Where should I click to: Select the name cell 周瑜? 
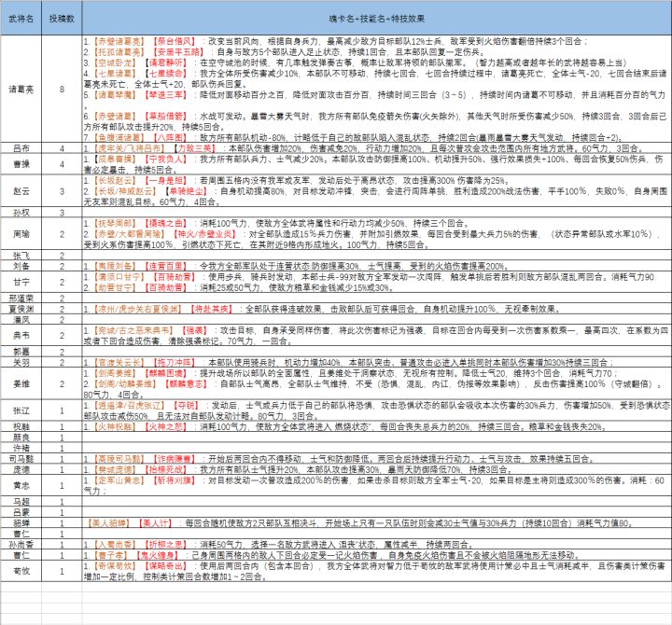pos(21,234)
